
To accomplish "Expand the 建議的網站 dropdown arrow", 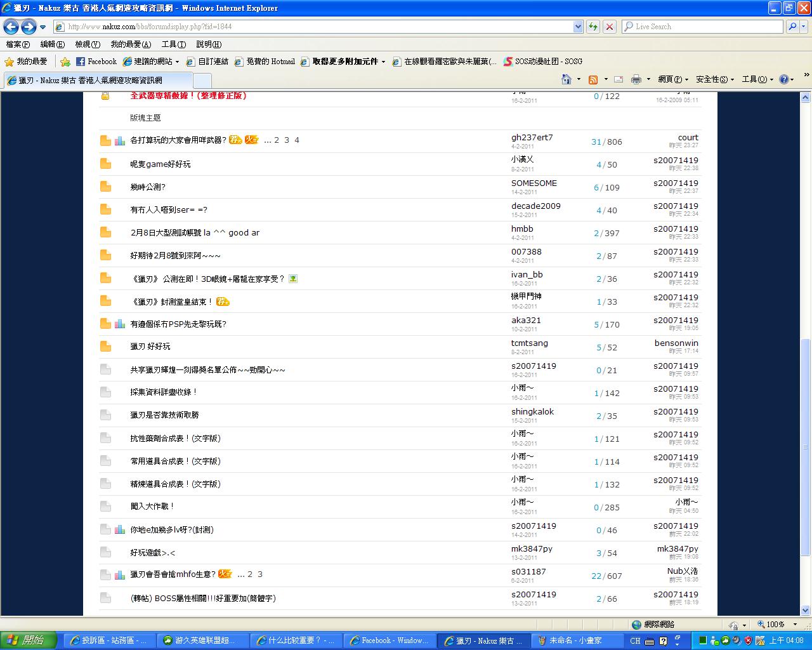I will click(177, 62).
